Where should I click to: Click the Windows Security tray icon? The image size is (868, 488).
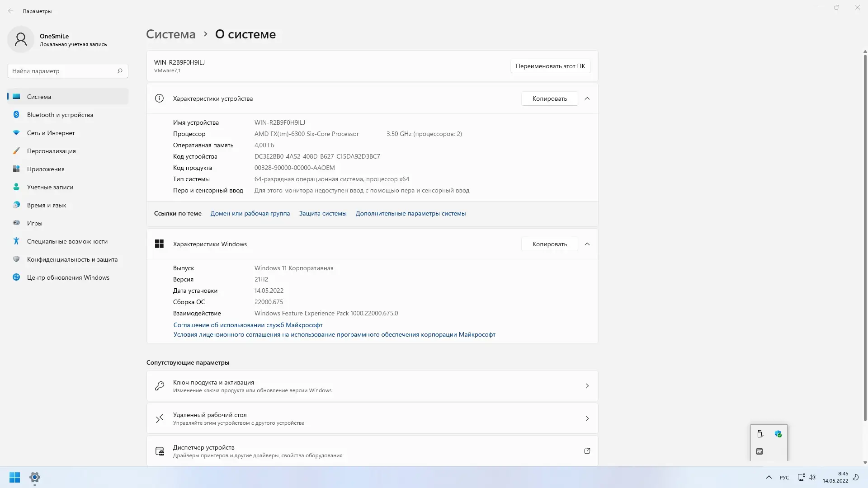click(778, 434)
